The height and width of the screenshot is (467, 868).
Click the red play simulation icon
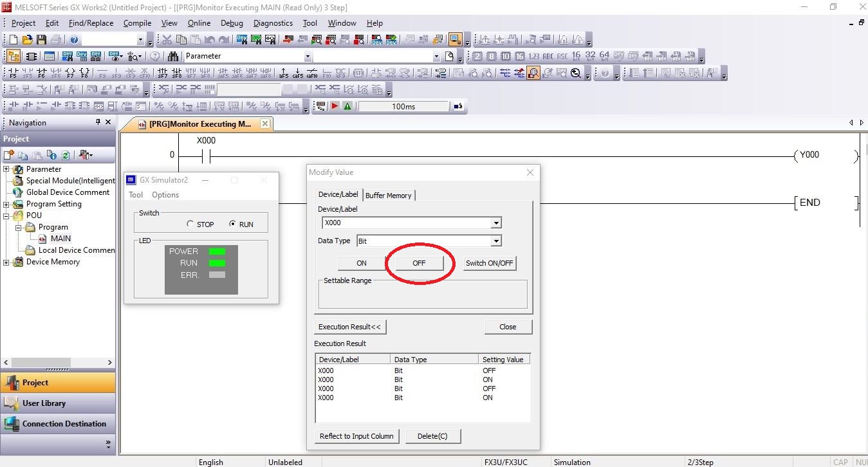(x=335, y=106)
